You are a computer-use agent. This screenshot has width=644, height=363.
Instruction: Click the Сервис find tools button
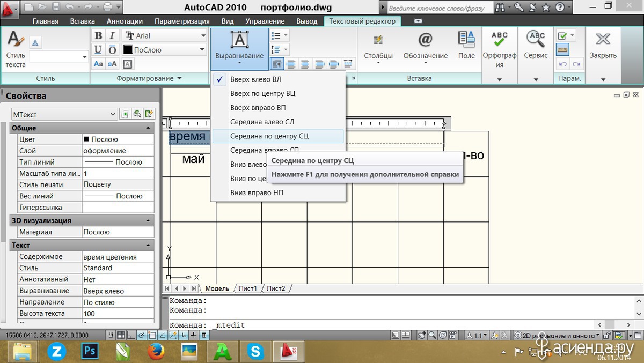[x=536, y=46]
